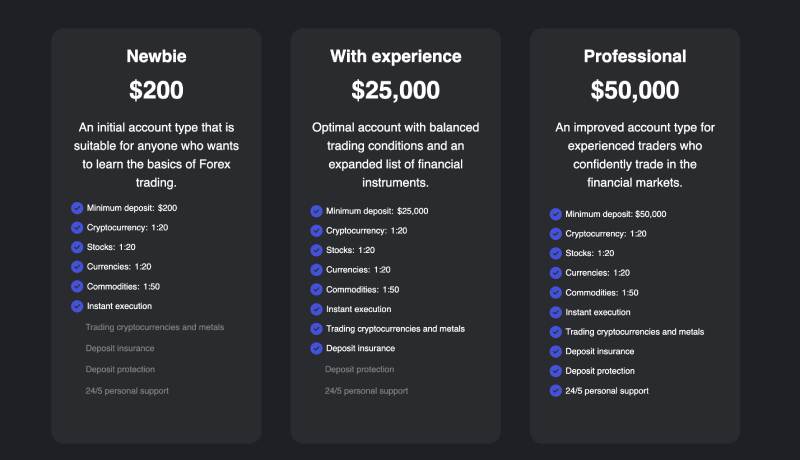Click checkmark beside With experience Minimum deposit $25,000
The height and width of the screenshot is (460, 800).
[316, 211]
